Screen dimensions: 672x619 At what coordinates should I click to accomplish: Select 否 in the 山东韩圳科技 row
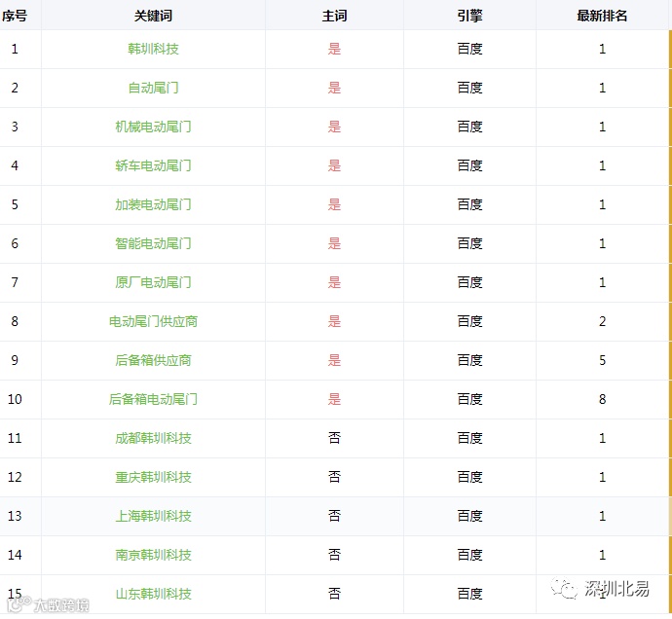[334, 594]
